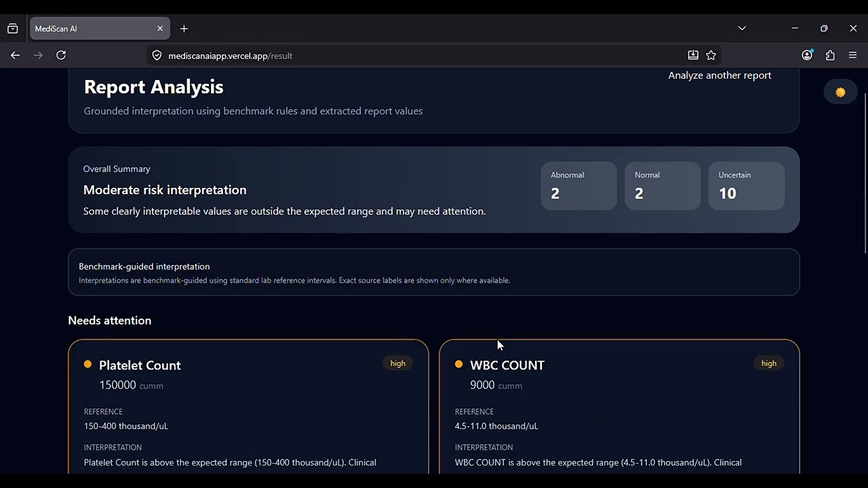The height and width of the screenshot is (488, 868).
Task: Click the page vertical scrollbar
Action: tap(865, 169)
